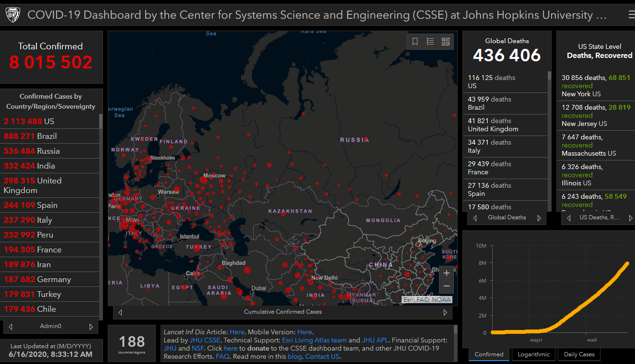Open the hamburger menu in header

[631, 15]
